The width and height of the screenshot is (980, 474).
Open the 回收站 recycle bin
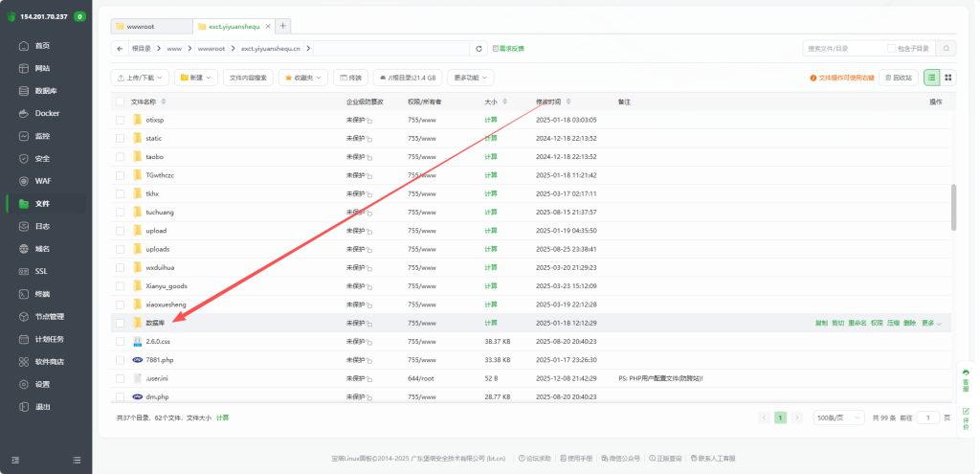coord(898,78)
